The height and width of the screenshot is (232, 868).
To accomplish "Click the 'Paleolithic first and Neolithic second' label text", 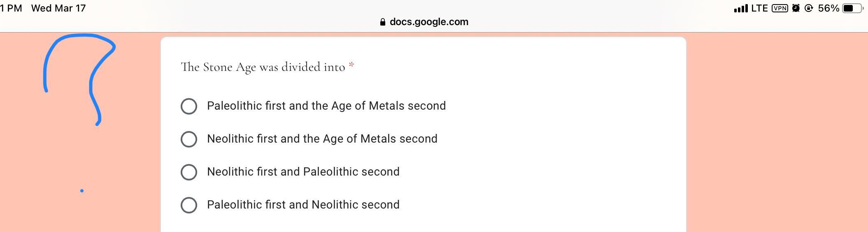I will pos(303,205).
